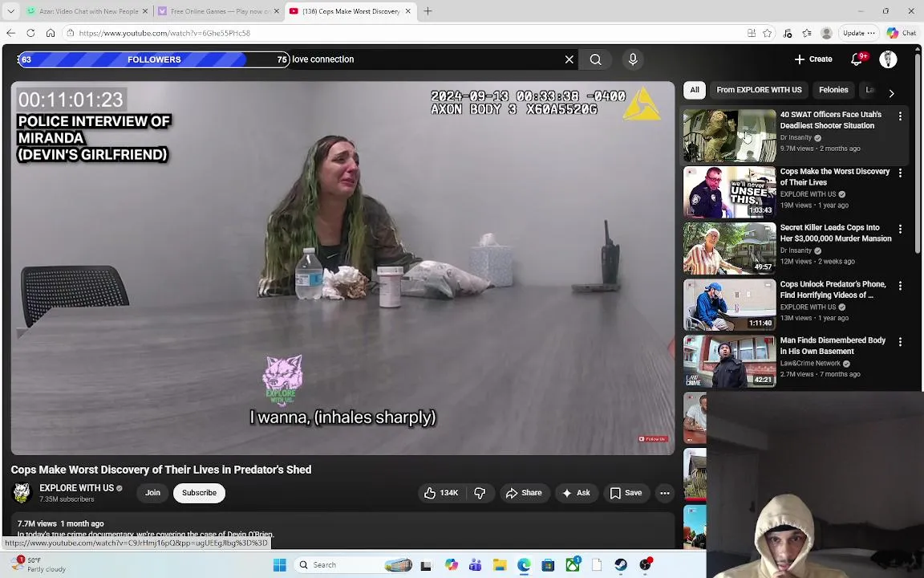Open Secret Killer Leads Cops thumbnail
The width and height of the screenshot is (924, 578).
click(730, 248)
